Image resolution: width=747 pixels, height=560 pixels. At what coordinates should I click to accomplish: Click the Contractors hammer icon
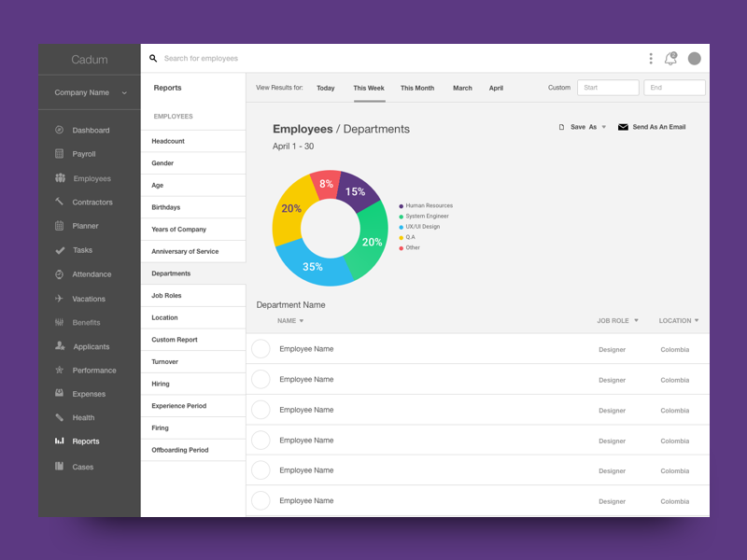coord(59,202)
